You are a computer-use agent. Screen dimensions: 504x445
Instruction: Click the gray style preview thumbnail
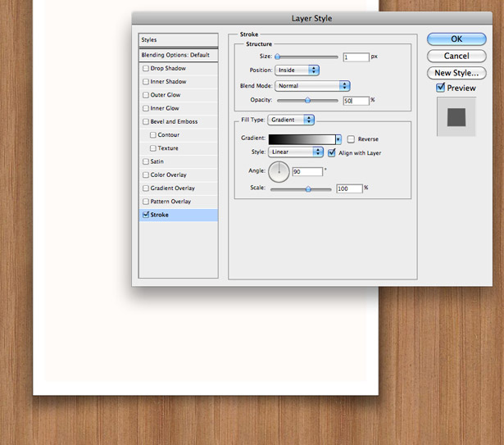456,117
